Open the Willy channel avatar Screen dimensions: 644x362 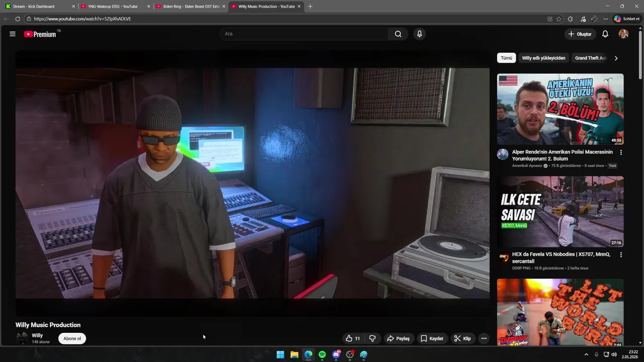[22, 338]
